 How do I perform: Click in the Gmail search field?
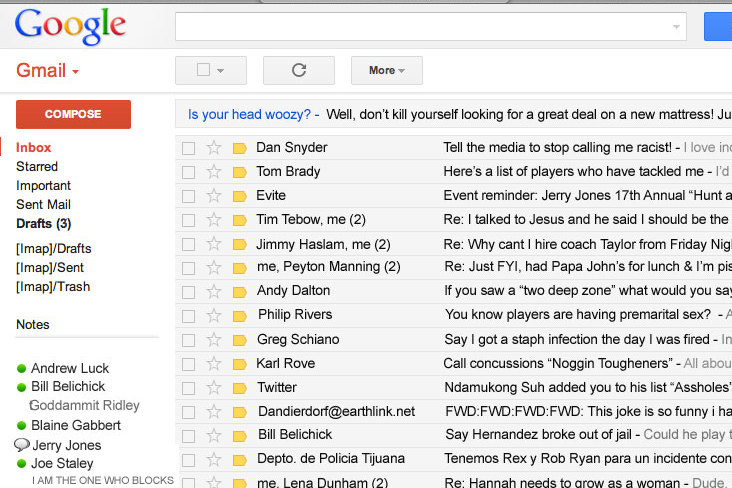pos(430,27)
